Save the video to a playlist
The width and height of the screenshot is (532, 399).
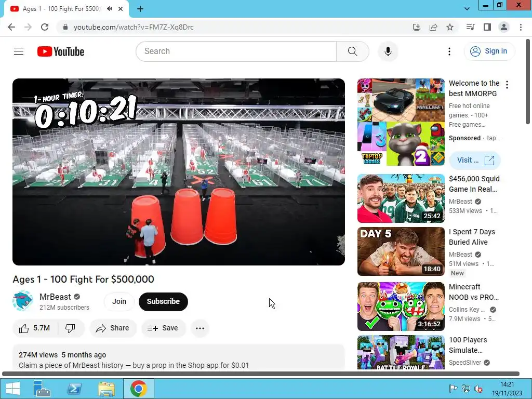coord(163,328)
